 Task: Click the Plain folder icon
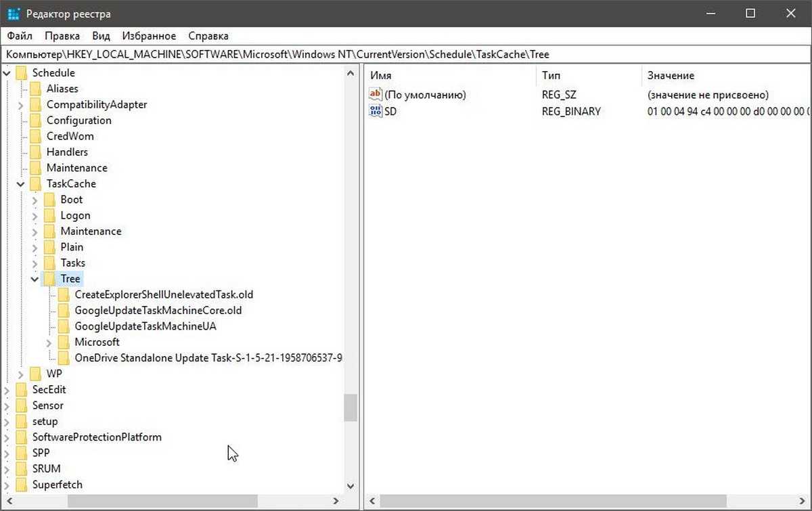(49, 247)
